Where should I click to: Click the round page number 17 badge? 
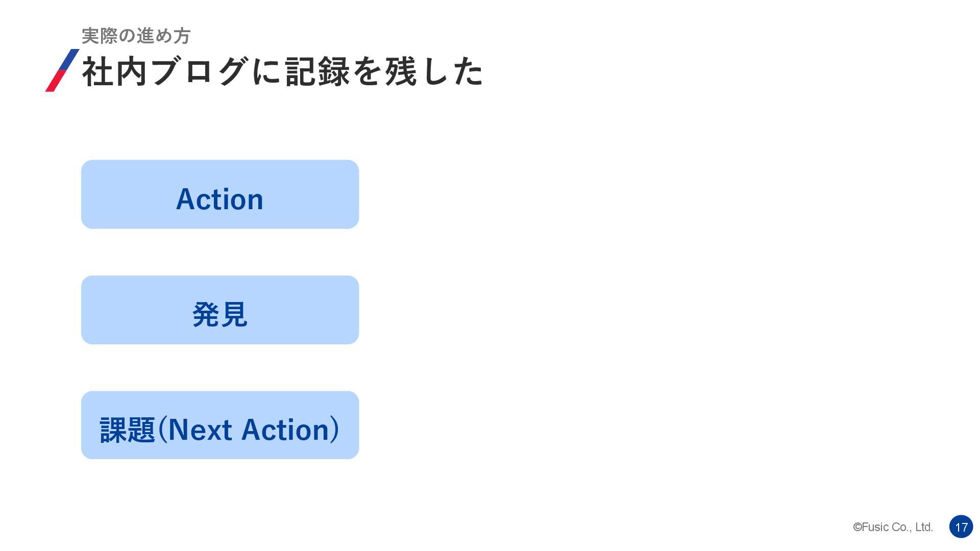coord(961,527)
